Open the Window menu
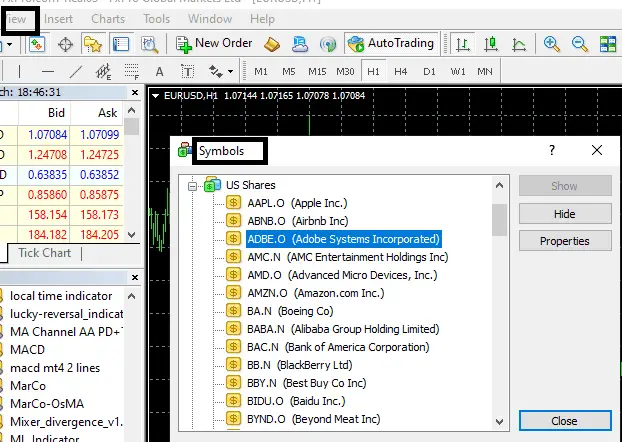Screen dimensions: 622x442 point(210,19)
